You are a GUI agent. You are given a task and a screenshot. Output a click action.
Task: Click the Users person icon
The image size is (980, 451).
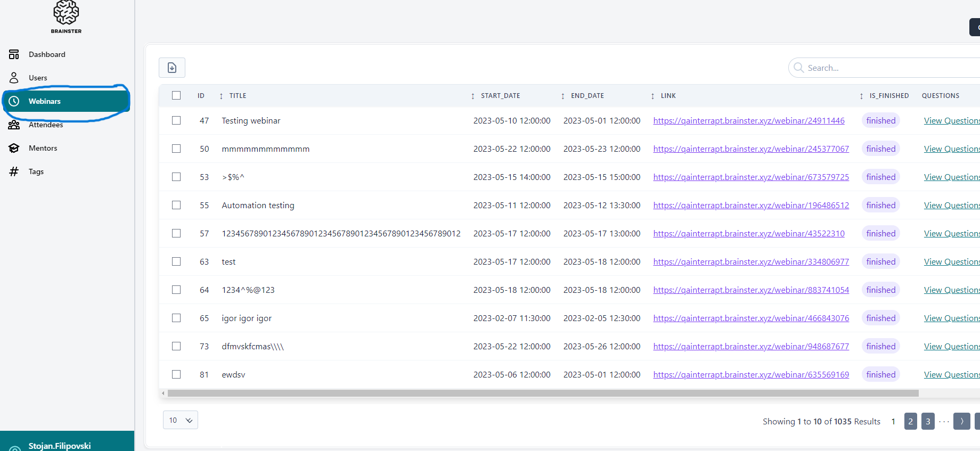click(x=14, y=78)
